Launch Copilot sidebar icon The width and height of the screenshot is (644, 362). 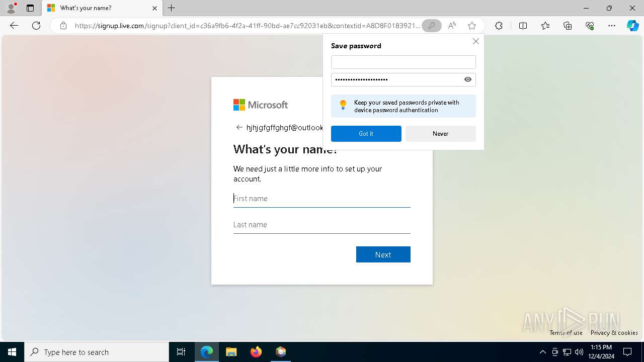coord(632,26)
